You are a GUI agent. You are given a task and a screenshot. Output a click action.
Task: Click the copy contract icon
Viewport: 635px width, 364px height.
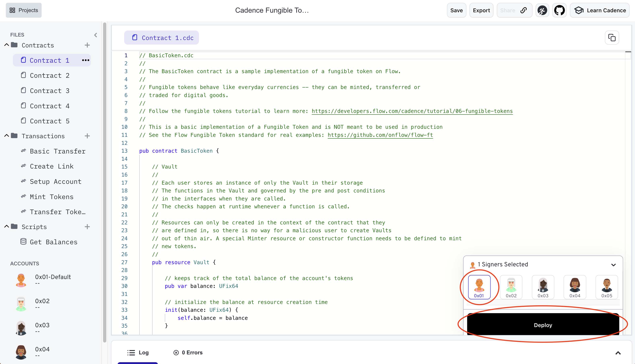612,38
